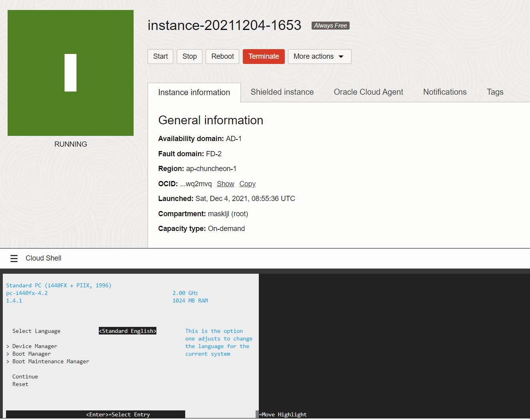This screenshot has width=530, height=420.
Task: Stop the running instance
Action: 190,56
